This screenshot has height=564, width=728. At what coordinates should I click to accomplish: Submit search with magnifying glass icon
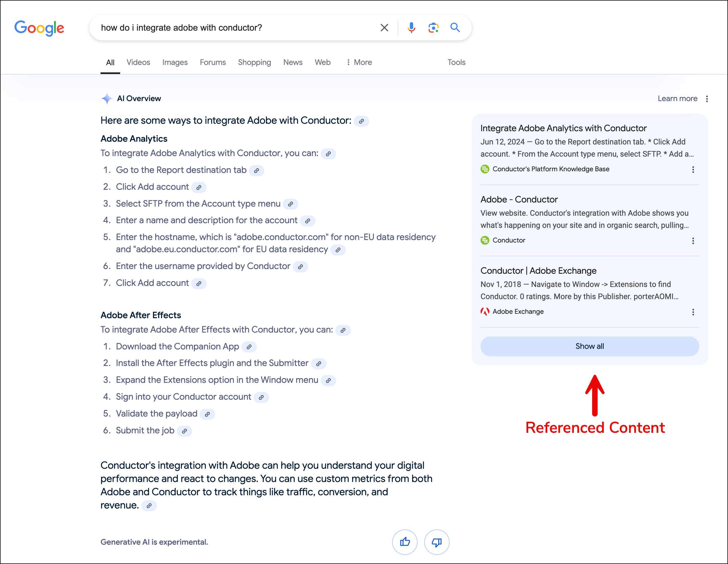tap(455, 27)
